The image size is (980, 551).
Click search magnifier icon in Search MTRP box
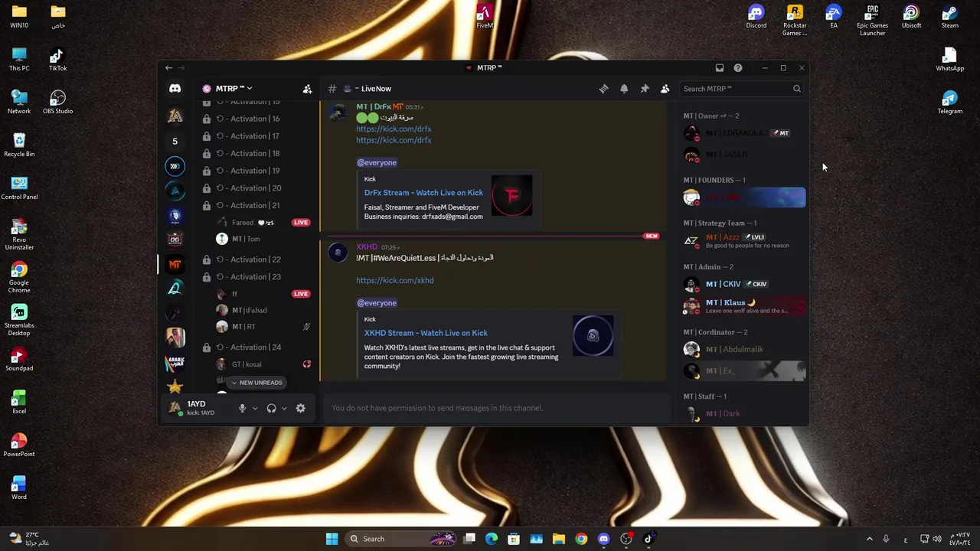[x=797, y=89]
